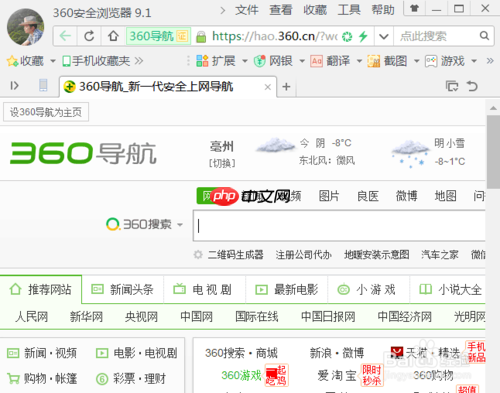
Task: Select the 图片 search category
Action: pyautogui.click(x=329, y=196)
